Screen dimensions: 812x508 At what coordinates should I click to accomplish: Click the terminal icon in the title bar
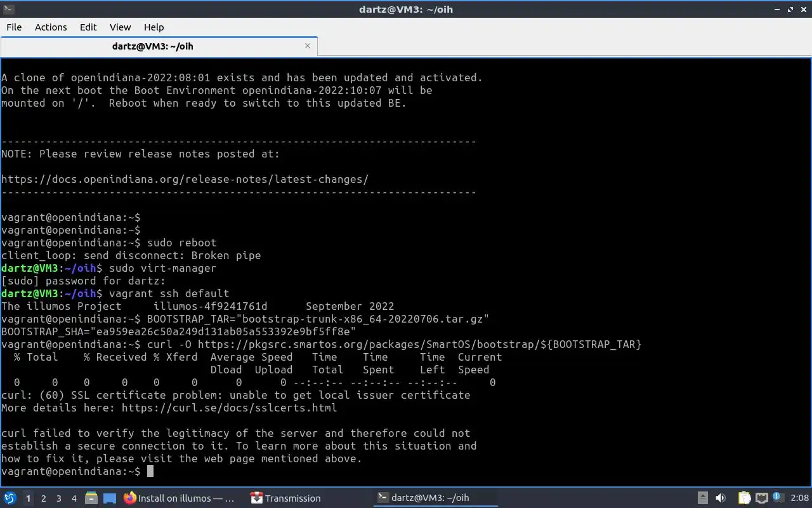[8, 9]
